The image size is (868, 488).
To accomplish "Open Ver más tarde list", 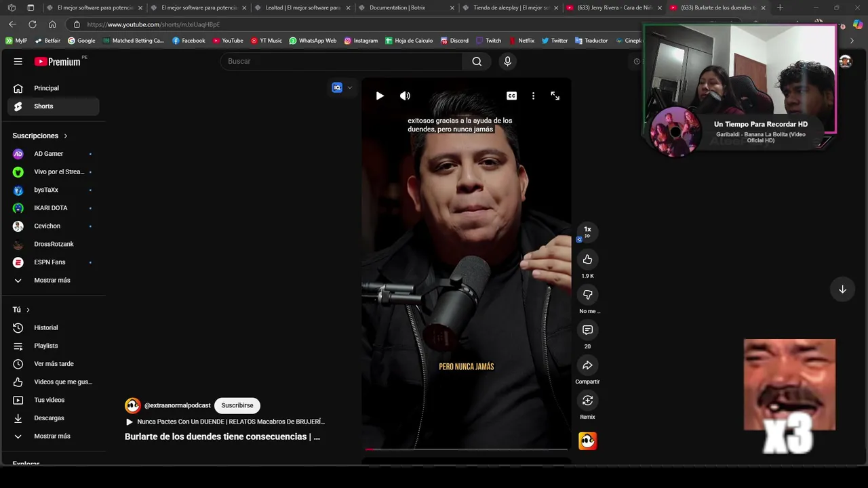I will [53, 364].
